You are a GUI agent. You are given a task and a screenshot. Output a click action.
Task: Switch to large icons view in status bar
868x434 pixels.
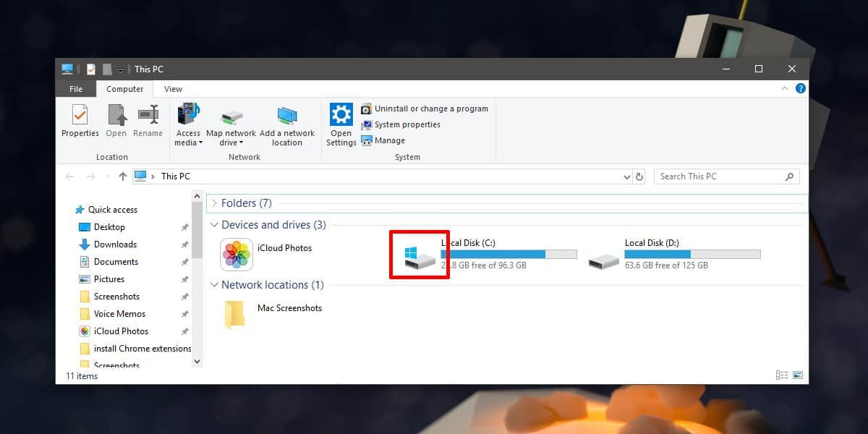pyautogui.click(x=798, y=375)
